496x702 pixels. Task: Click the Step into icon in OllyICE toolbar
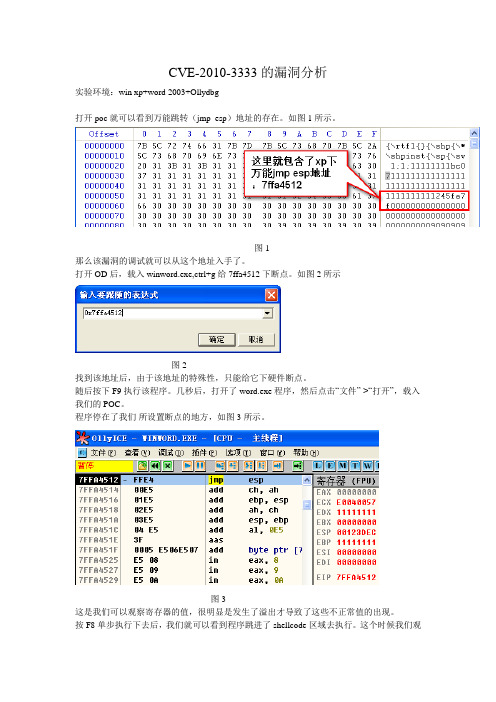(220, 466)
